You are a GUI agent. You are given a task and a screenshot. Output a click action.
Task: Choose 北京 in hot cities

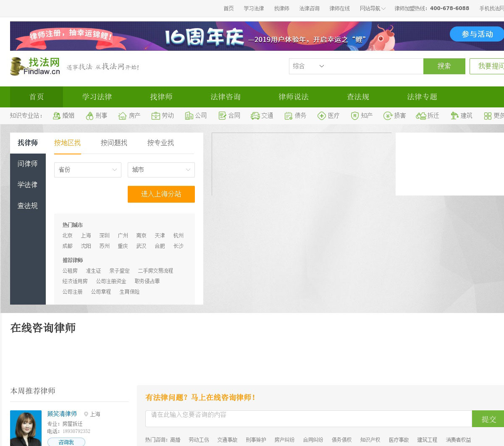click(68, 236)
